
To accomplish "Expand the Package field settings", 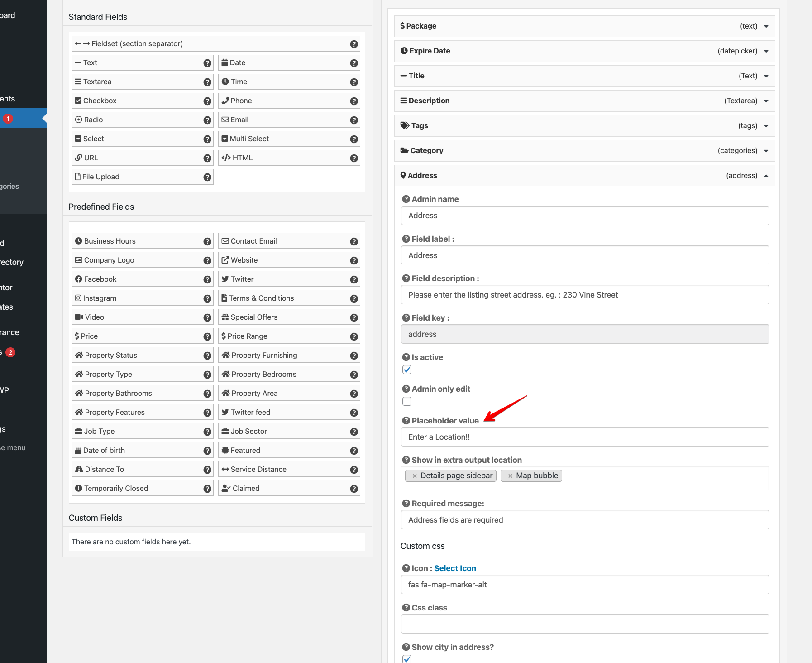I will [x=766, y=26].
